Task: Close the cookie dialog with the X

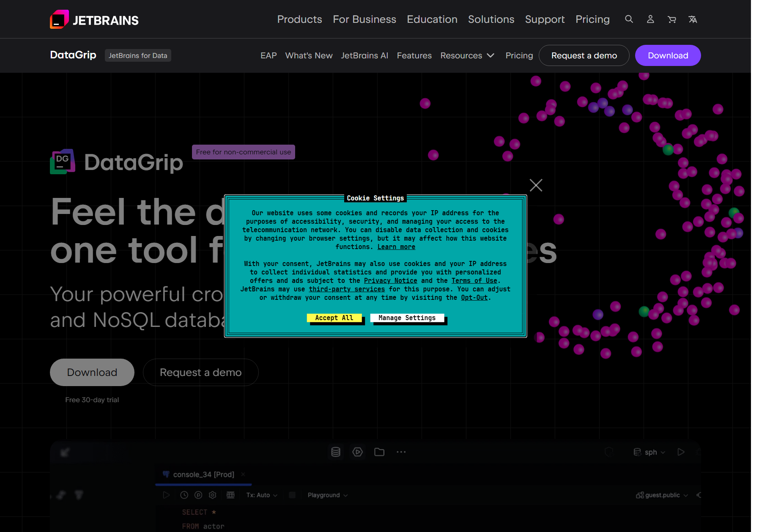Action: [x=536, y=185]
